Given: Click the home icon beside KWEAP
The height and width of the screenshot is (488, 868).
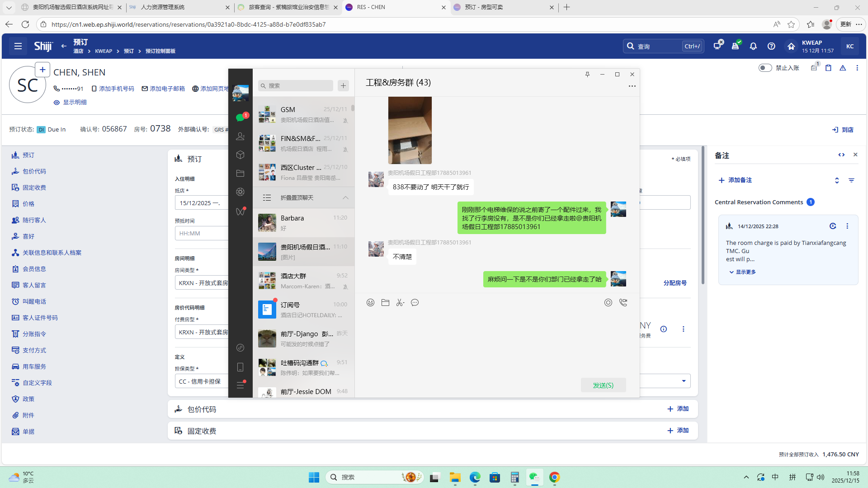Looking at the screenshot, I should [791, 46].
